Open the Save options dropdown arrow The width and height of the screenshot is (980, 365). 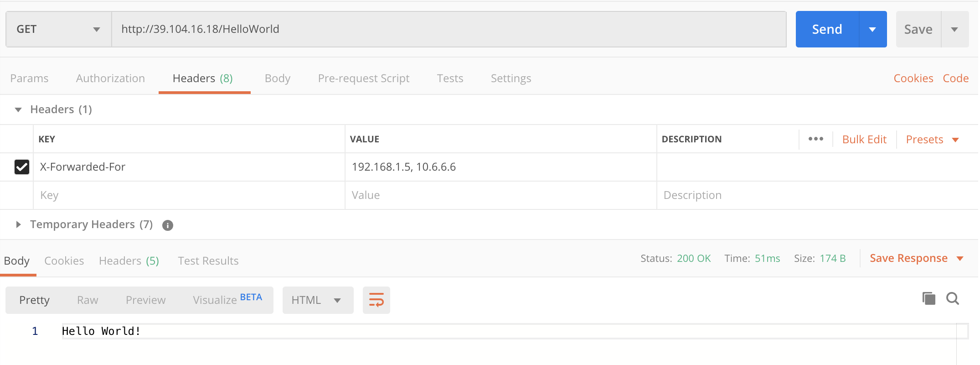954,30
